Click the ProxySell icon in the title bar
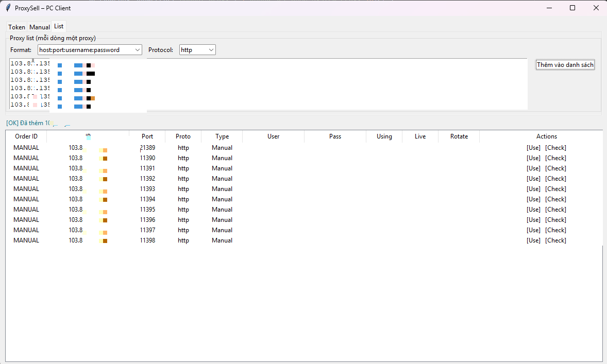 (x=8, y=8)
